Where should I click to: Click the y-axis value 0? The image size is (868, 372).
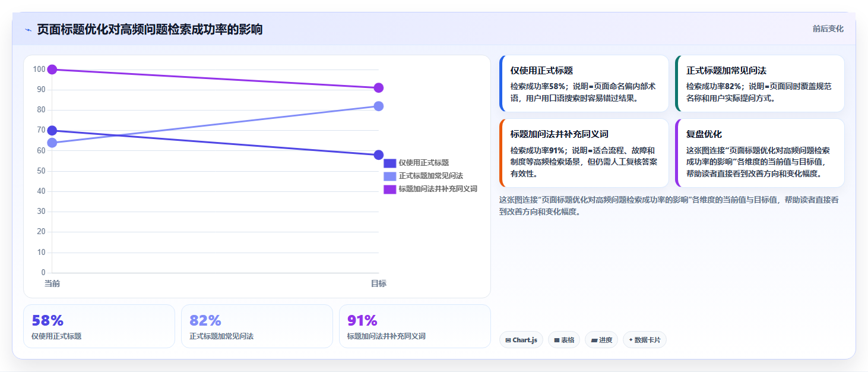(43, 273)
